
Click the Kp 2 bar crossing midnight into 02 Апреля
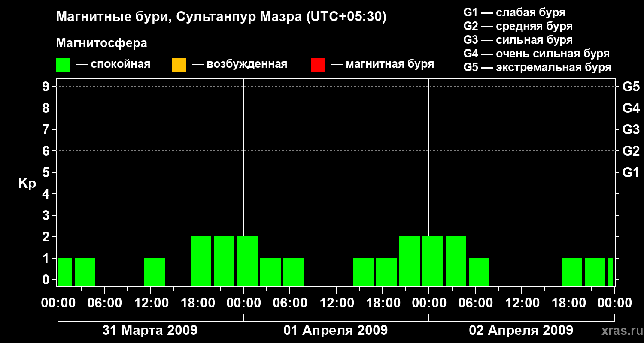pyautogui.click(x=433, y=261)
